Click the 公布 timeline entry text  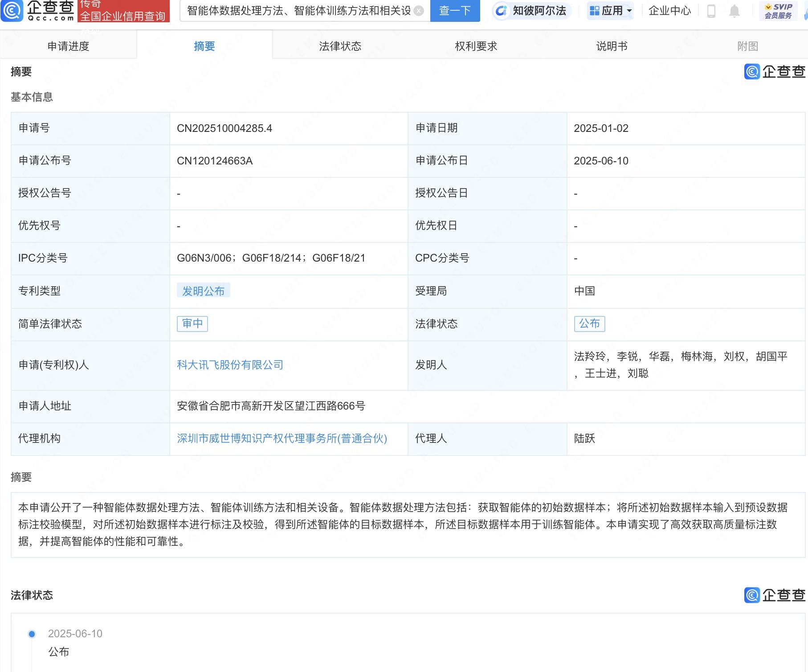(59, 652)
